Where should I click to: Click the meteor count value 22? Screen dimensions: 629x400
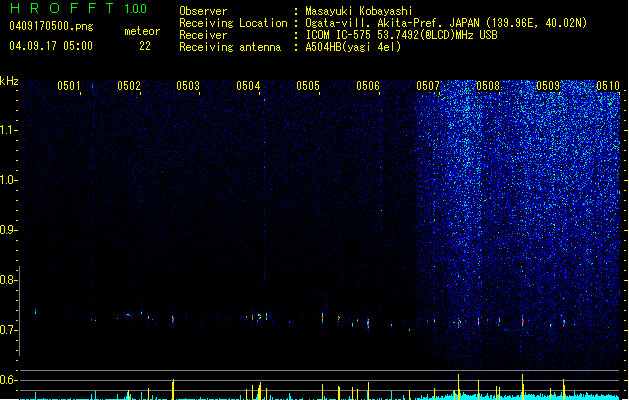tap(145, 46)
